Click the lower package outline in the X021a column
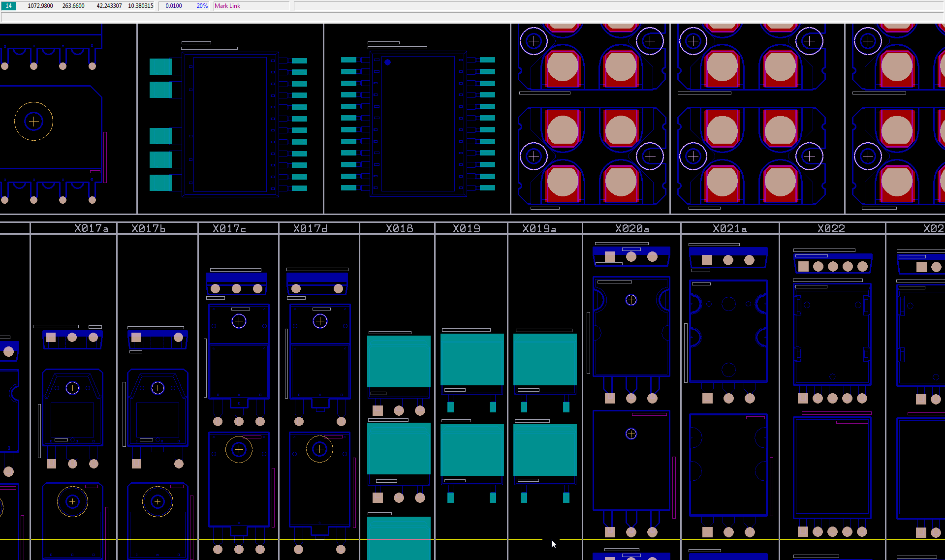This screenshot has width=945, height=560. tap(728, 465)
